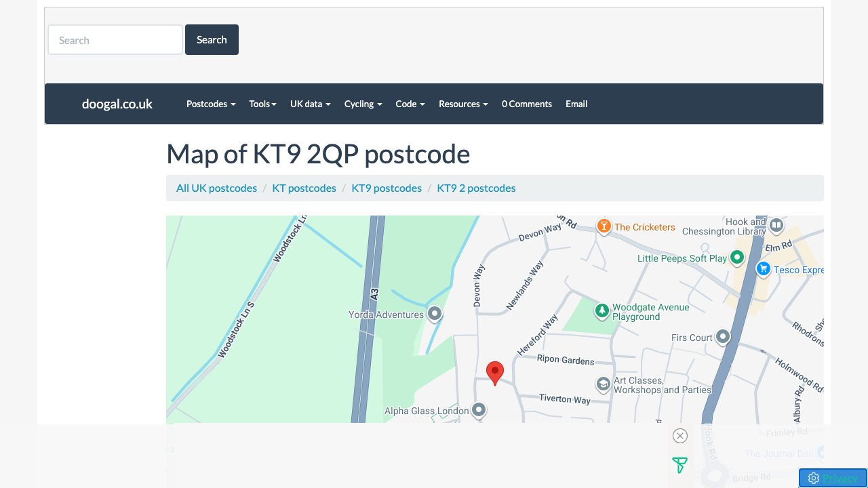This screenshot has height=488, width=868.
Task: Focus the Search text field
Action: click(115, 40)
